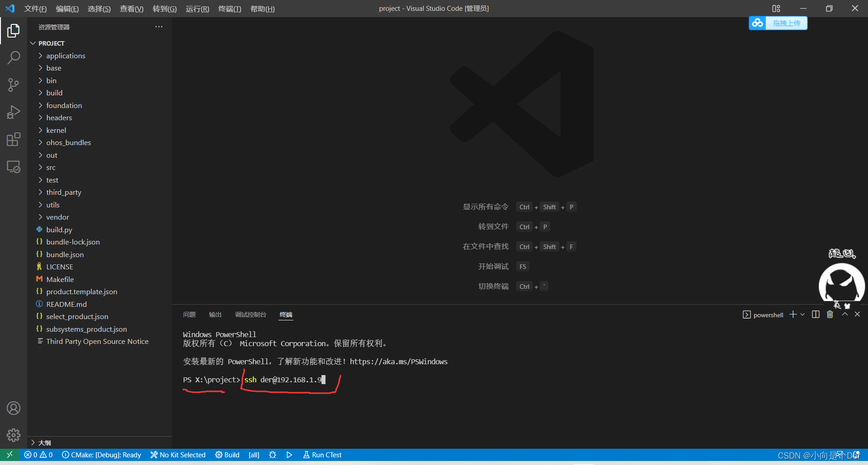Maximize the terminal panel size
The image size is (868, 465).
coord(844,315)
